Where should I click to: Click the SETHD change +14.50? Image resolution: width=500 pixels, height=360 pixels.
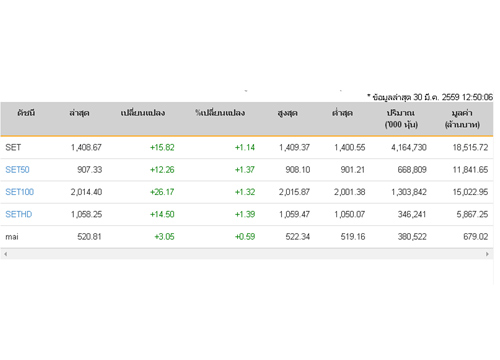coord(162,214)
